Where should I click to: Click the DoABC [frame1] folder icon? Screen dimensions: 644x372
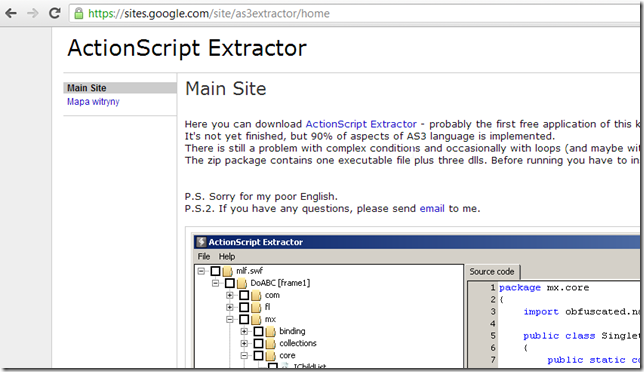(x=242, y=283)
